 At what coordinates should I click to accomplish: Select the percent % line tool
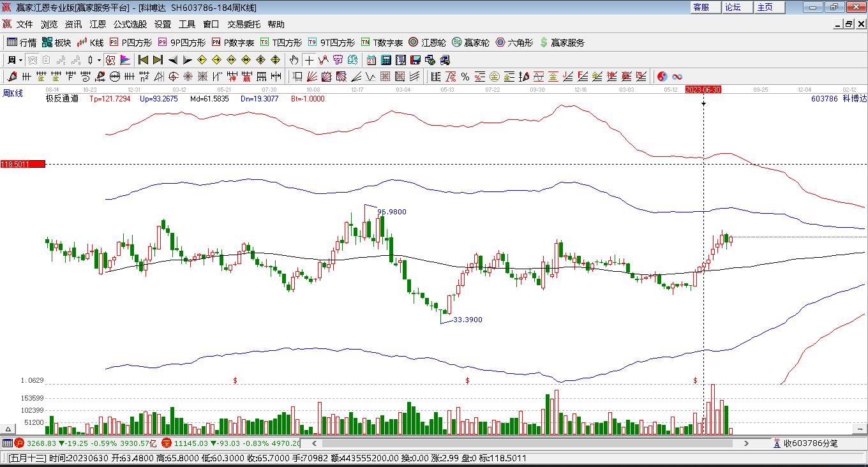465,77
